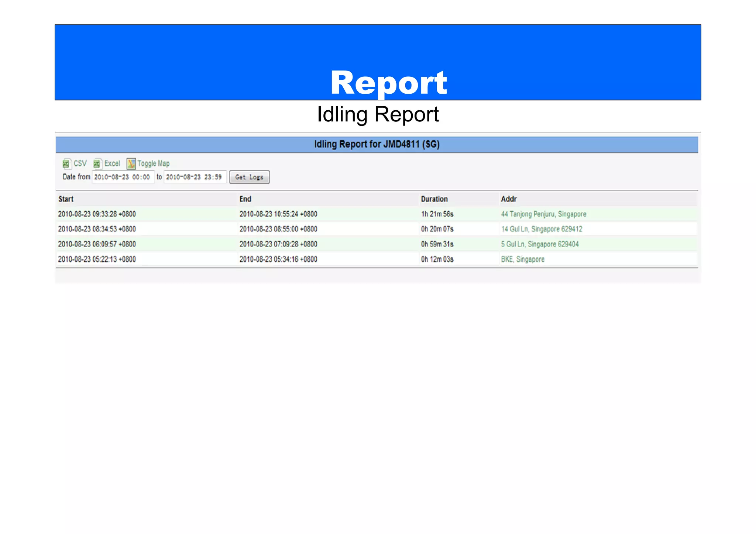The image size is (756, 534).
Task: Click the Idling Report for JMD4811 (SG) title bar
Action: click(x=377, y=144)
